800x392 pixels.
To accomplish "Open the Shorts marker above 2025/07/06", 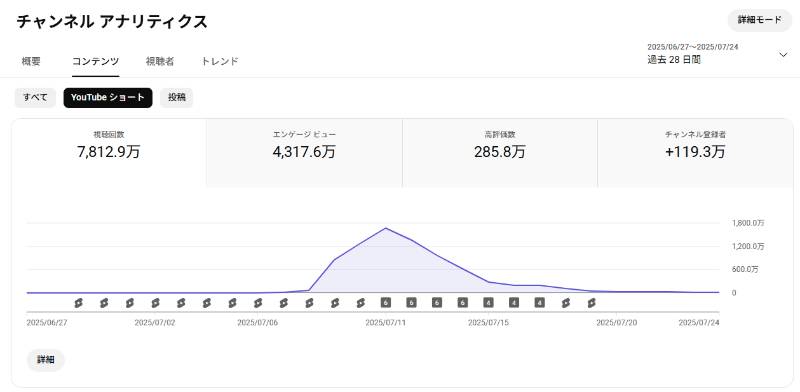I will coord(258,303).
